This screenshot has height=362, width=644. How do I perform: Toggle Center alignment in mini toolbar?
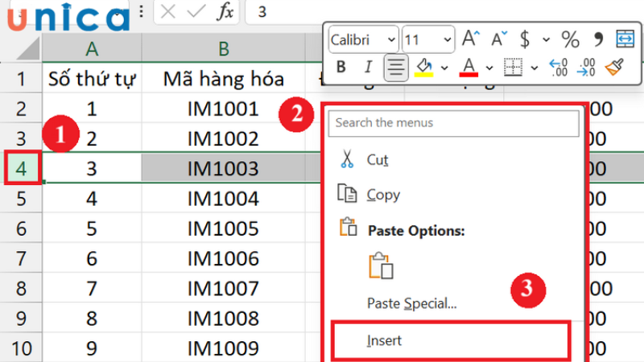pos(396,68)
